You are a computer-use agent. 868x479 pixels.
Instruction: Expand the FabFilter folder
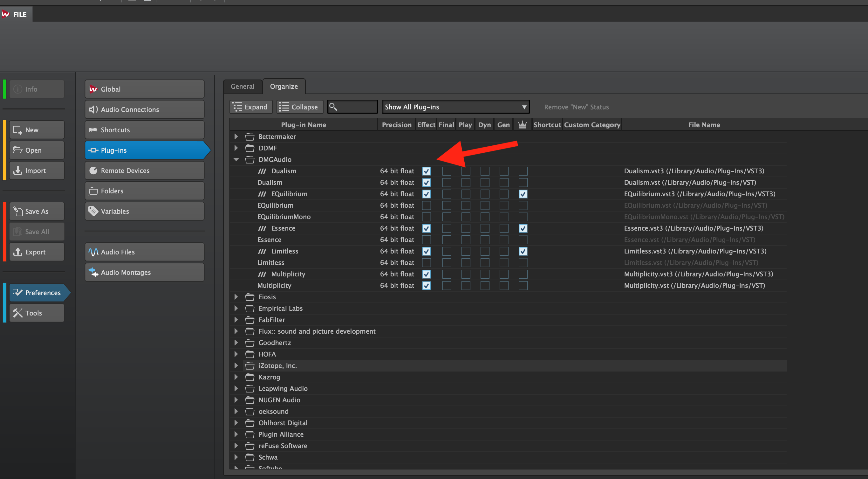(236, 320)
